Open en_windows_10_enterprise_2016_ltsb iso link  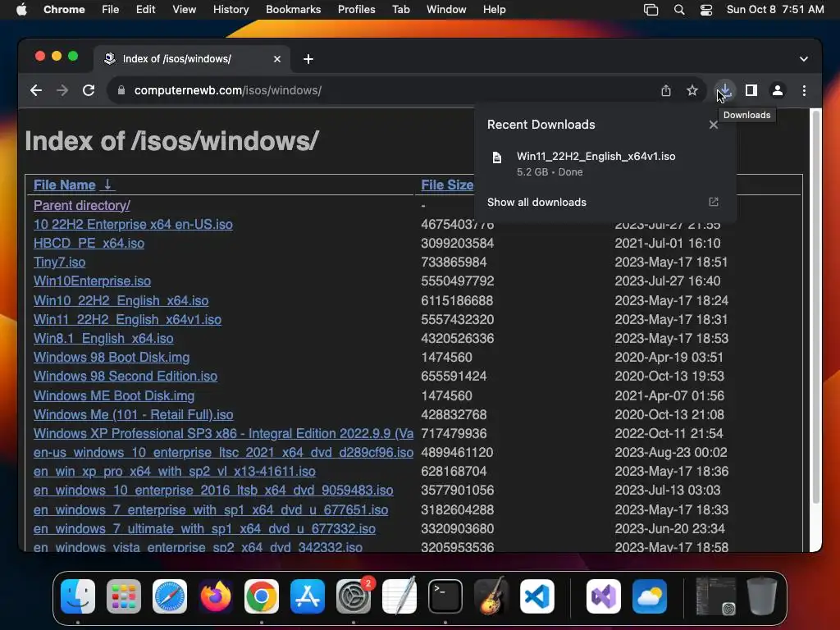tap(213, 491)
